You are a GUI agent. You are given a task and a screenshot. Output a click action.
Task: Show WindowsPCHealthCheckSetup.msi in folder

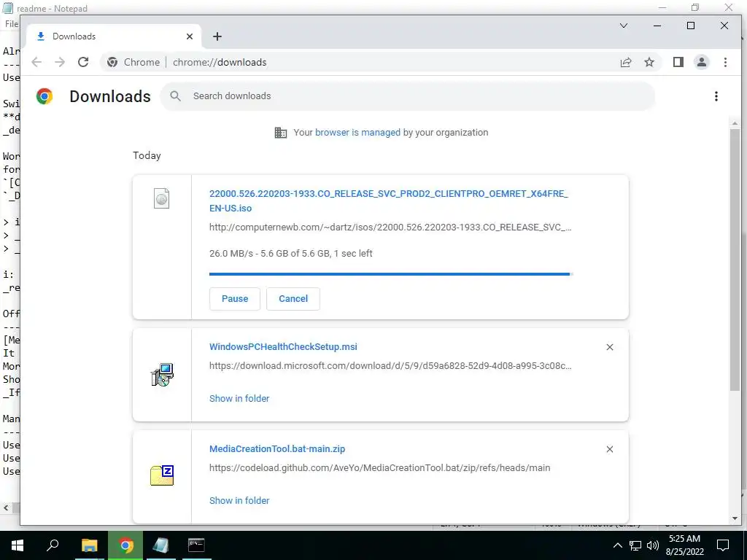[239, 399]
